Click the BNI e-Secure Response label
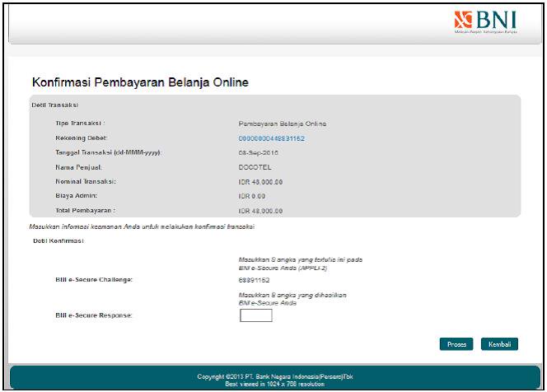 click(93, 315)
